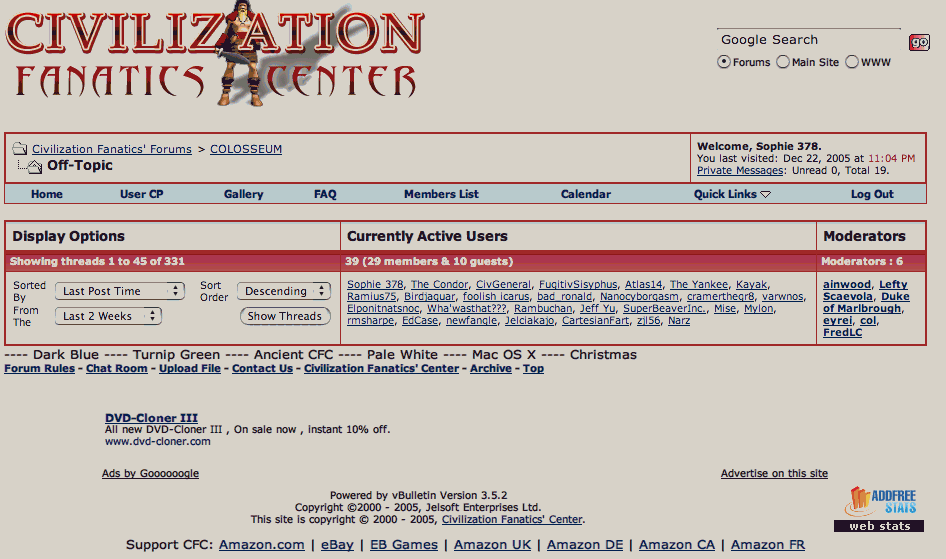Open the Chat Room link
This screenshot has width=946, height=559.
pyautogui.click(x=116, y=368)
